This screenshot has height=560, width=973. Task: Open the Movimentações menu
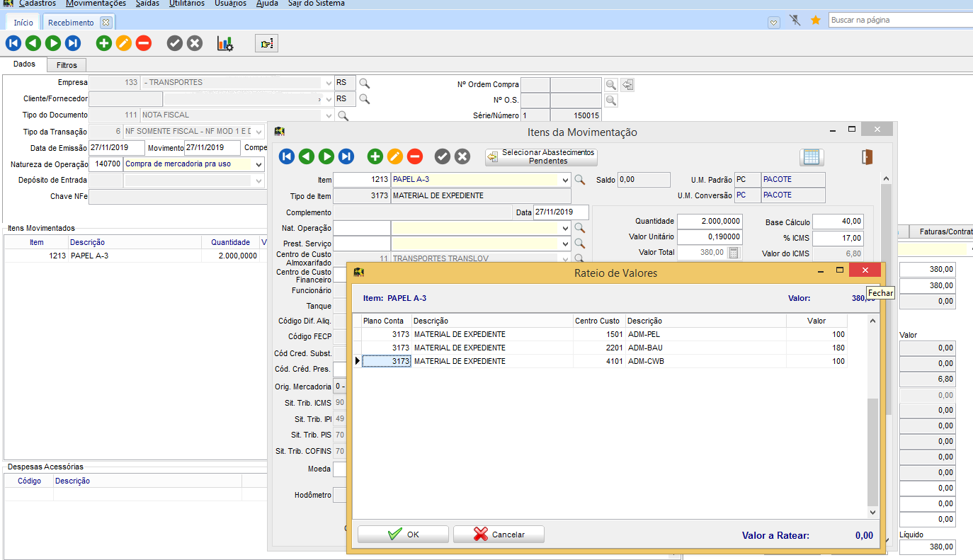[96, 4]
